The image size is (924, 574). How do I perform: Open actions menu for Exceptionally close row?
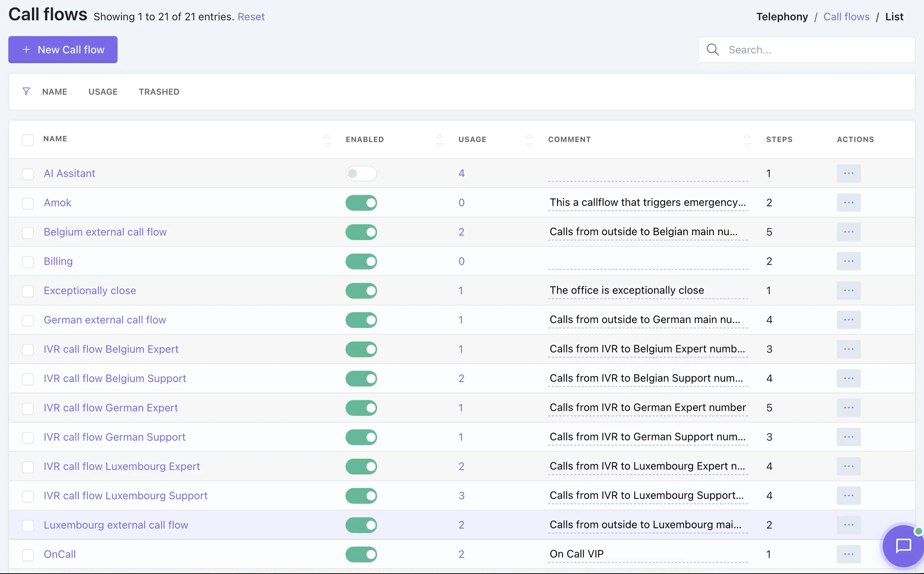[849, 290]
